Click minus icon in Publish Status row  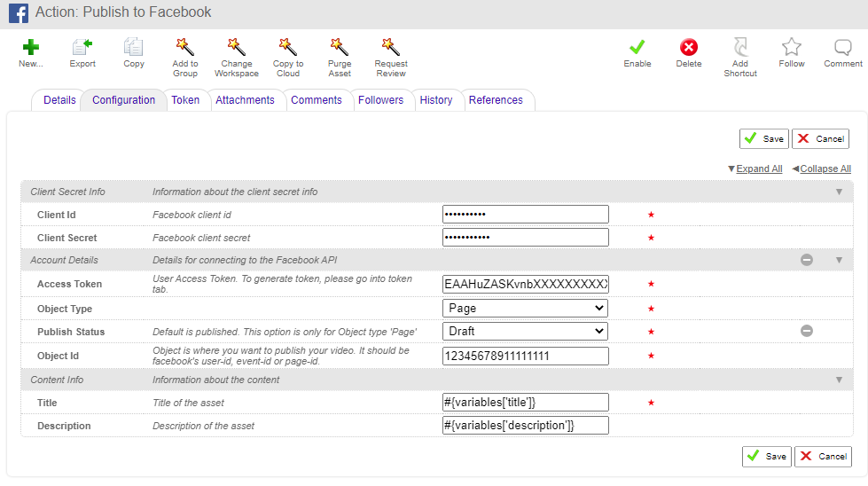[807, 331]
